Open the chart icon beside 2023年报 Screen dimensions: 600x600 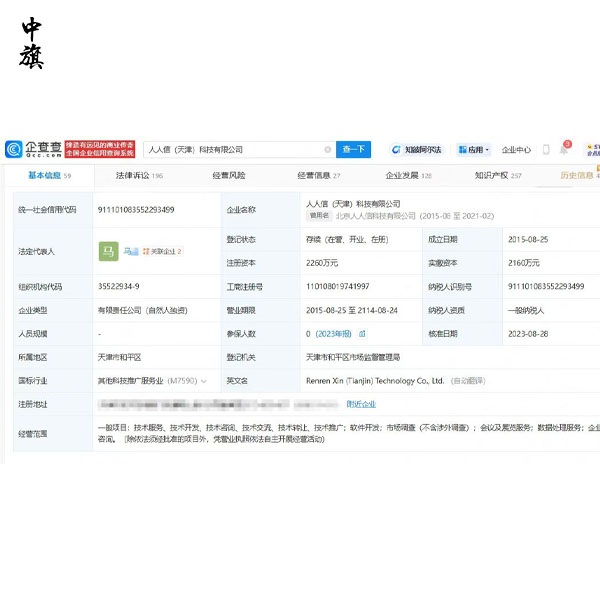362,334
